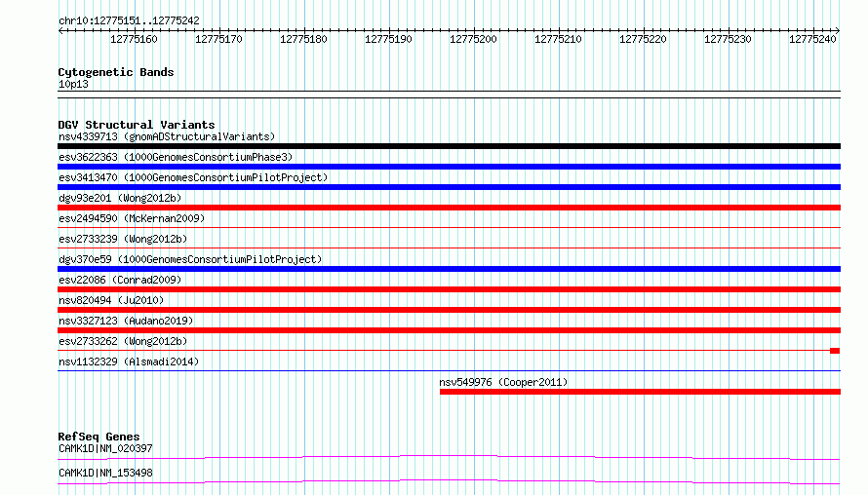Screen dimensions: 868x495
Task: Select the DGV Structural Variants track heading
Action: point(137,125)
